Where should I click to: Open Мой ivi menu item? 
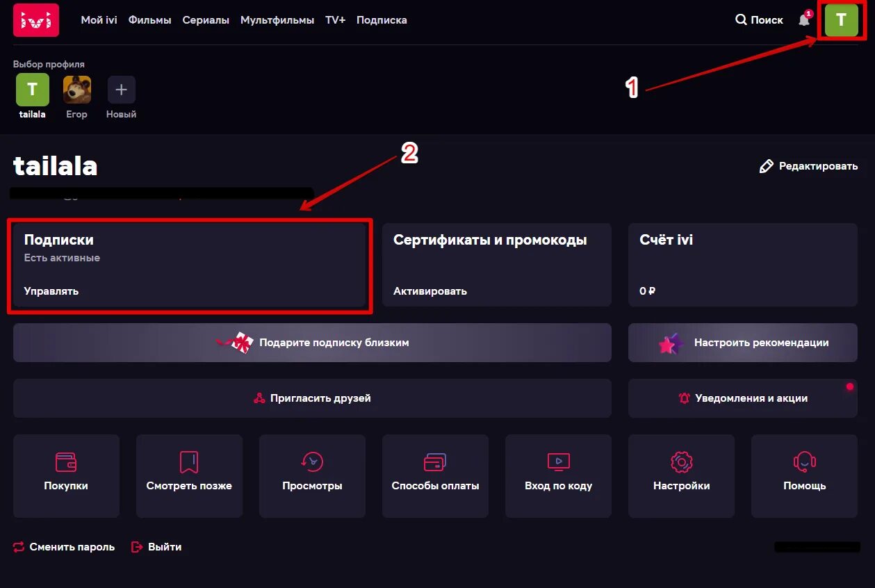(99, 20)
